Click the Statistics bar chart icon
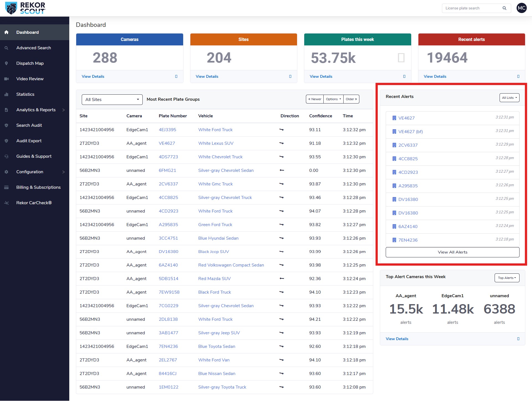The height and width of the screenshot is (401, 532). [x=6, y=94]
